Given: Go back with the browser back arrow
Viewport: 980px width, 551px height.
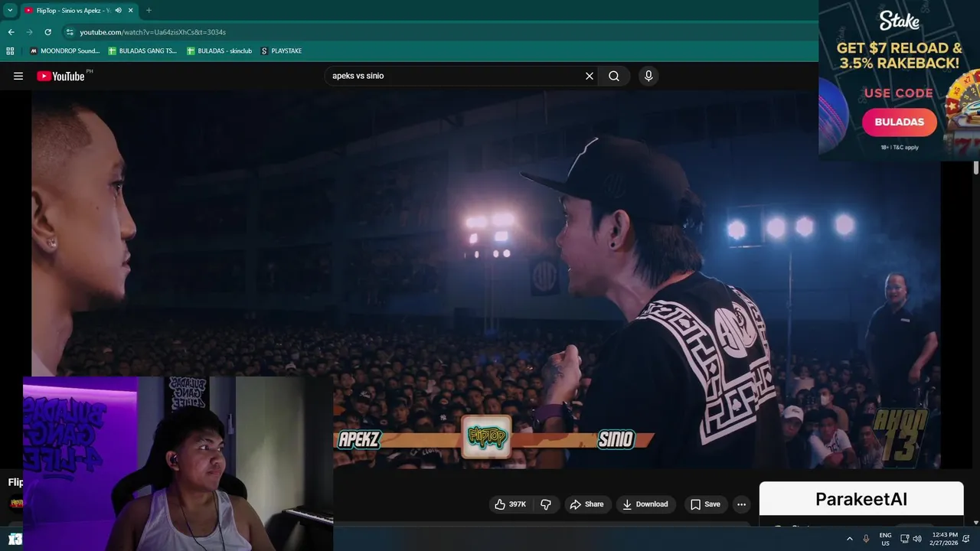Looking at the screenshot, I should pyautogui.click(x=11, y=32).
